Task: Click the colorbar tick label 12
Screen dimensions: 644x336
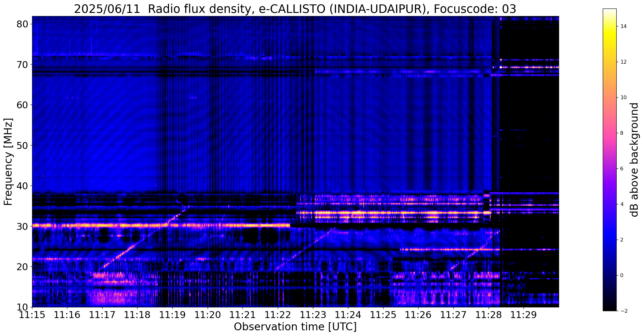Action: [x=623, y=62]
